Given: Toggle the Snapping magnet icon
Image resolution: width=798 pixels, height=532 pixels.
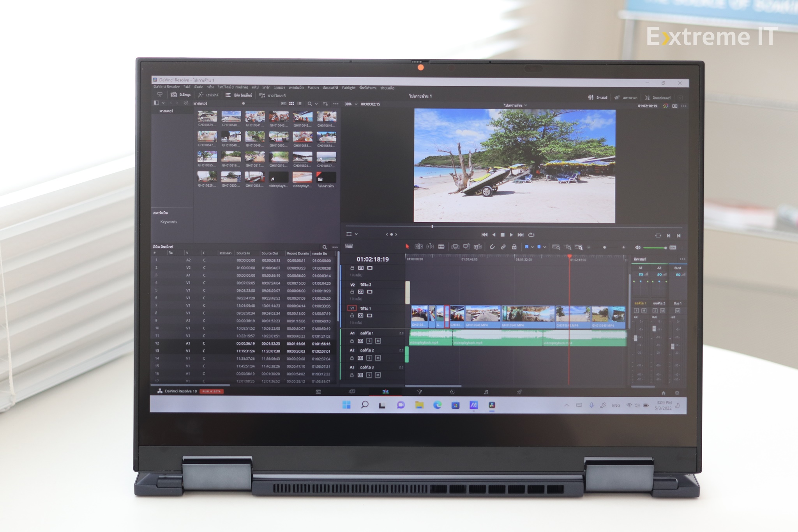Looking at the screenshot, I should coord(492,247).
